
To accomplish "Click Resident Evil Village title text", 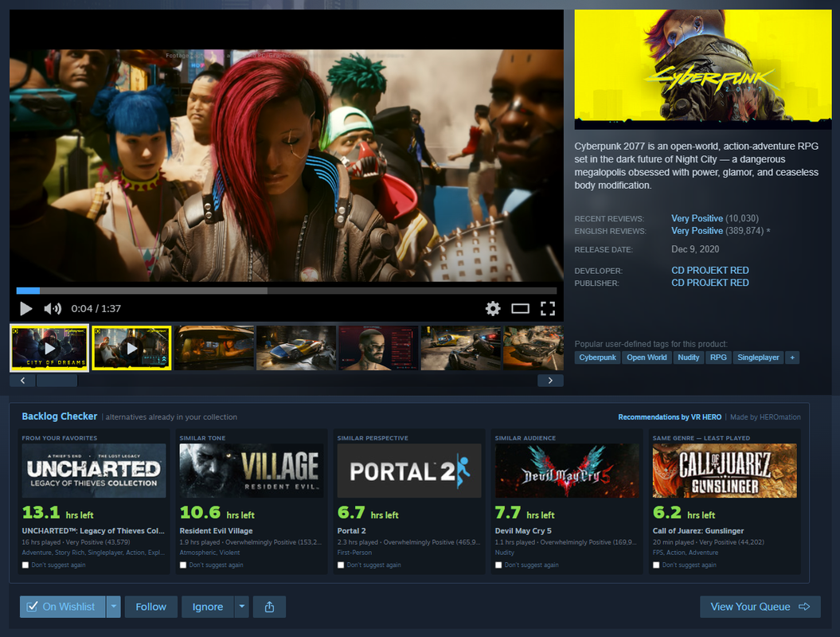I will click(x=216, y=531).
